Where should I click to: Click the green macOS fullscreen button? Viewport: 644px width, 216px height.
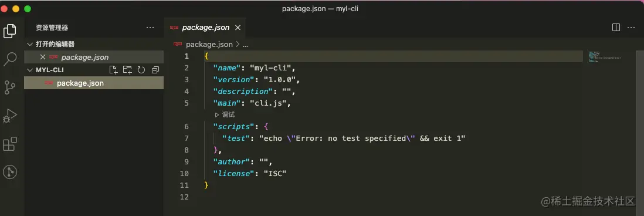(x=28, y=9)
